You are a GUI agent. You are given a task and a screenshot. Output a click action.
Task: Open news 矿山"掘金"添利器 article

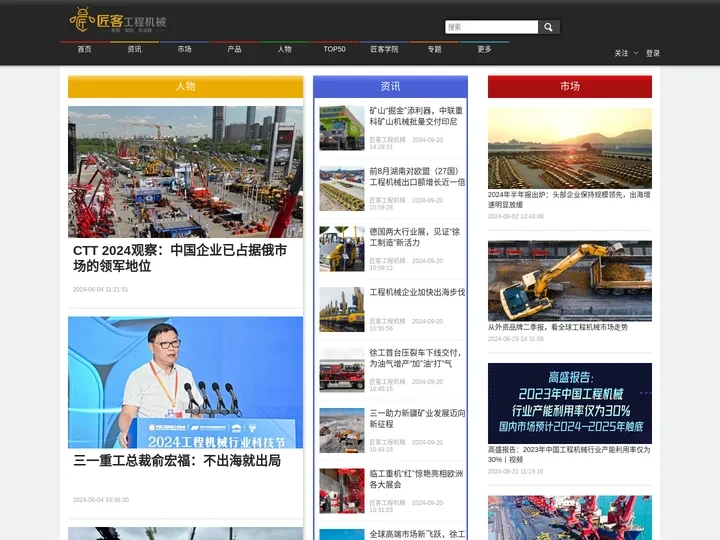tap(416, 116)
